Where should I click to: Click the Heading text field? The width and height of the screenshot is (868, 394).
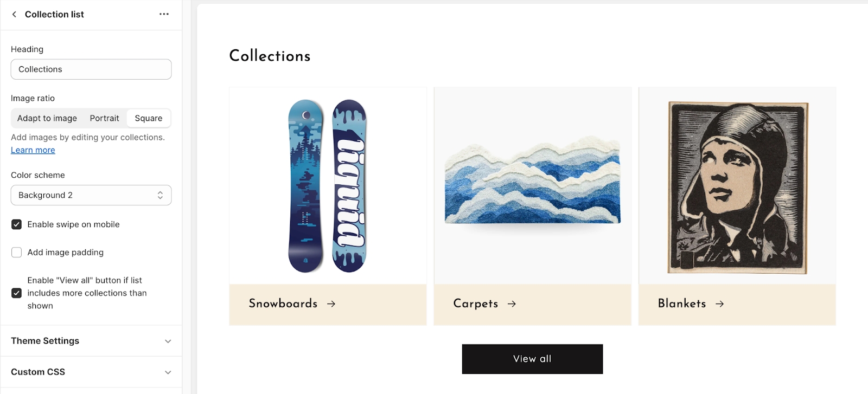click(x=91, y=69)
